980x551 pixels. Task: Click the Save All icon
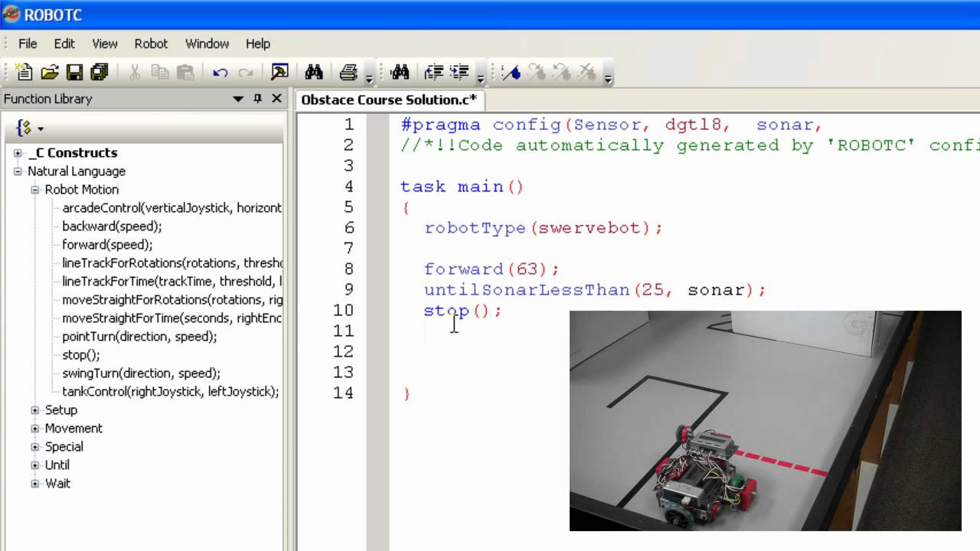99,73
